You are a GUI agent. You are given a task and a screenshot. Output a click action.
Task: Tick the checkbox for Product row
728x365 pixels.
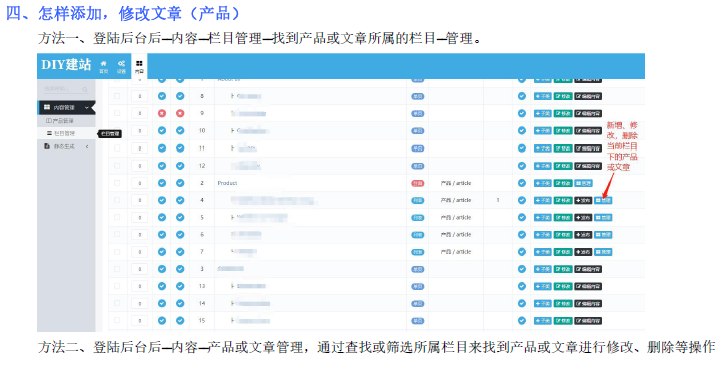117,183
